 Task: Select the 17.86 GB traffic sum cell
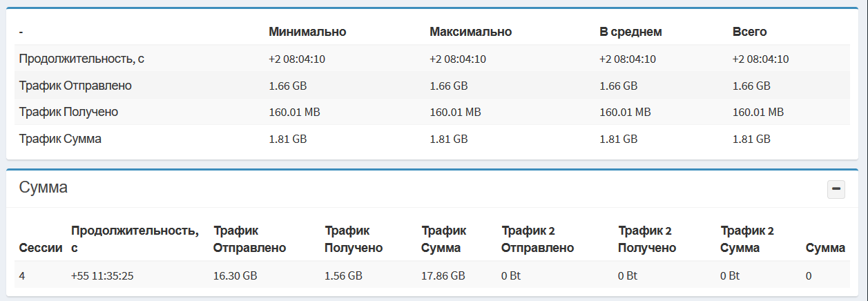coord(443,276)
